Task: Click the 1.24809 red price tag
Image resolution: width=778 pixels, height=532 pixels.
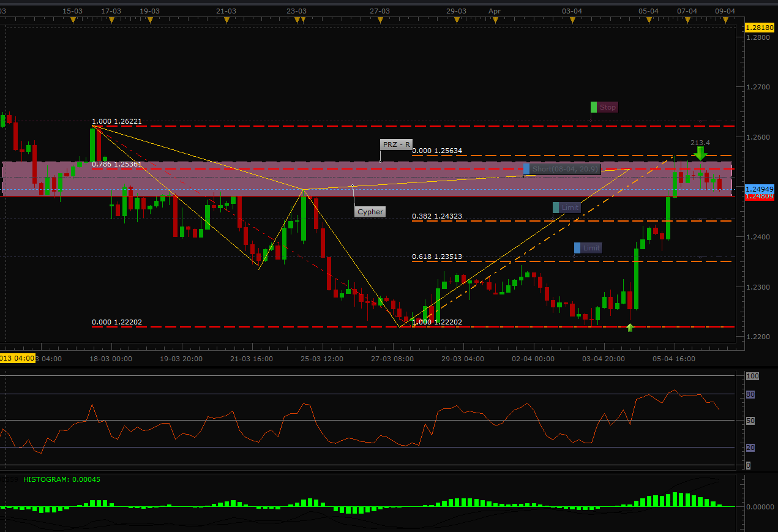Action: [760, 197]
